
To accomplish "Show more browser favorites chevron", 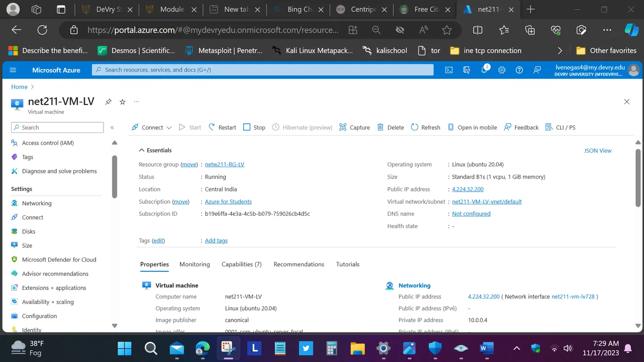I will (x=560, y=51).
